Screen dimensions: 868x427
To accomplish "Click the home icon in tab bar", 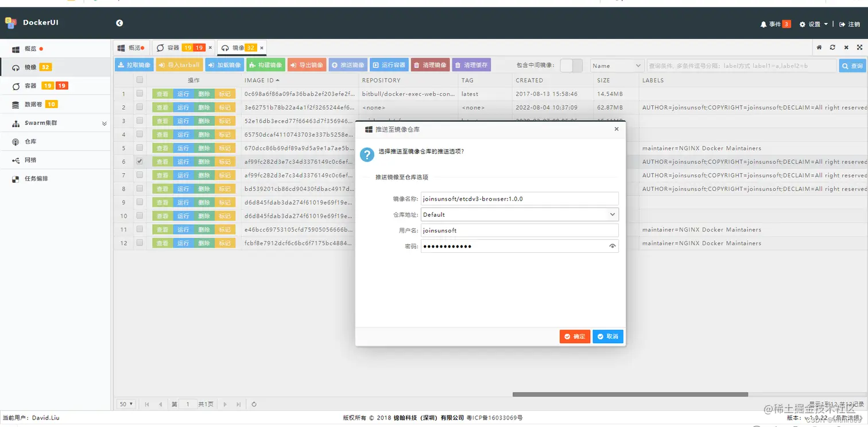I will tap(819, 48).
